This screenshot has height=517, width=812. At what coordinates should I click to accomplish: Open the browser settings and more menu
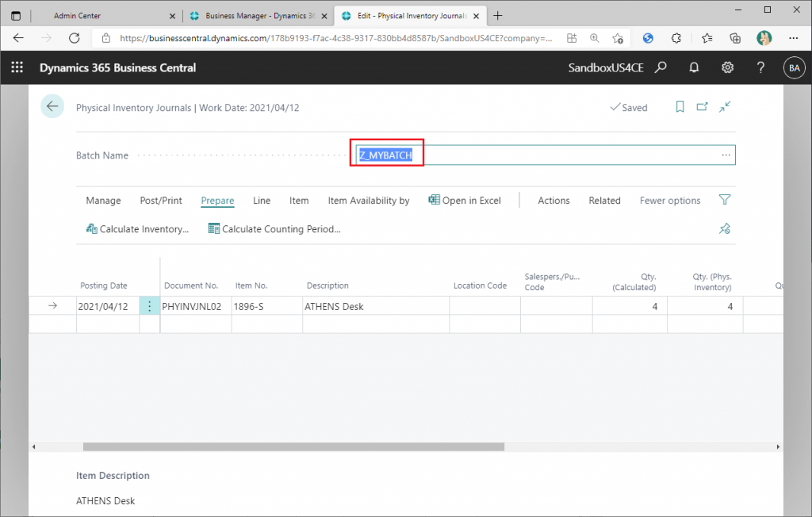coord(793,38)
